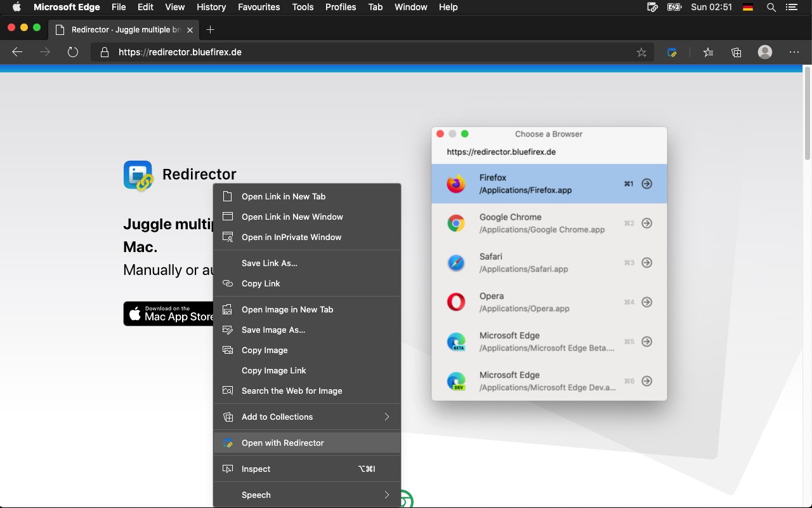This screenshot has width=812, height=508.
Task: Open the Tools menu
Action: point(303,7)
